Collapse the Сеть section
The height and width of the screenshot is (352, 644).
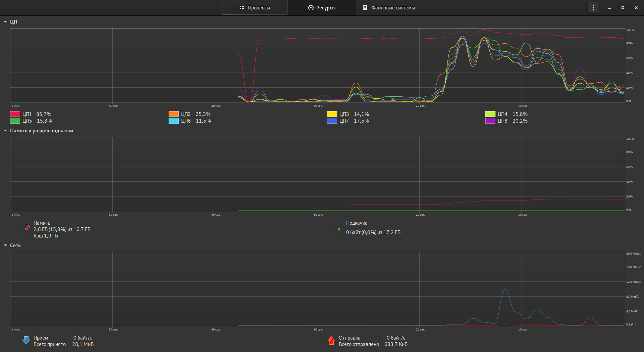coord(5,245)
